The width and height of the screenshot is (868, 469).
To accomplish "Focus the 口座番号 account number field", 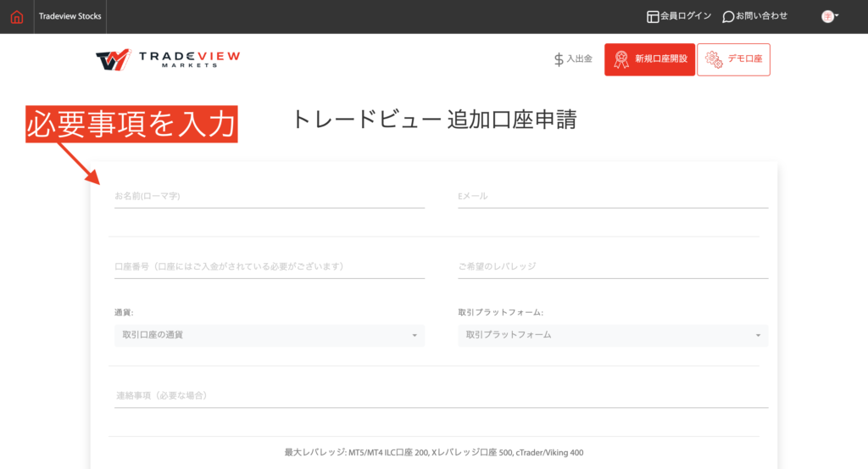I will click(x=270, y=267).
